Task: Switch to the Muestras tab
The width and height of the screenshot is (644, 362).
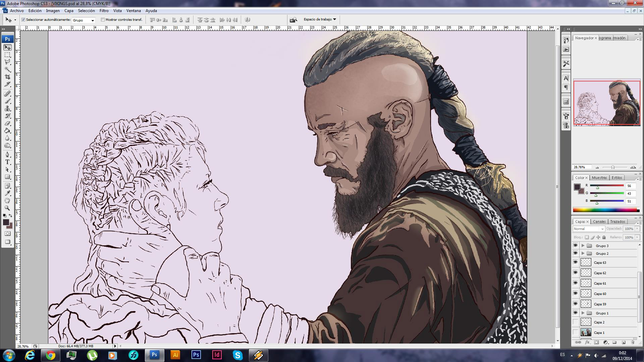Action: pyautogui.click(x=599, y=178)
